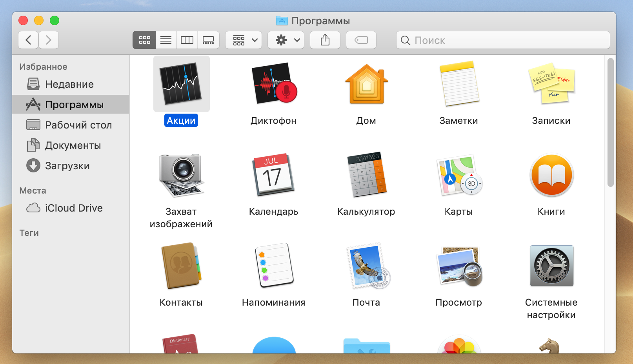This screenshot has height=364, width=633.
Task: Switch to list view mode
Action: [166, 40]
